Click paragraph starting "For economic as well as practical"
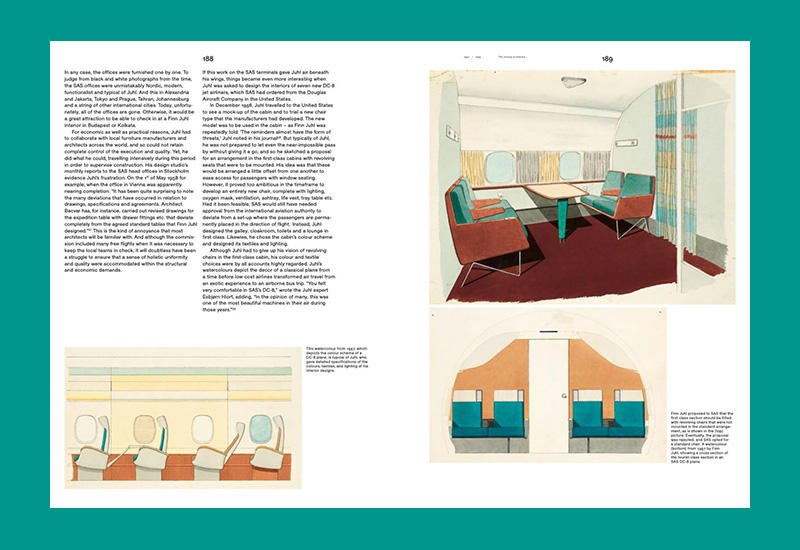This screenshot has height=550, width=800. pos(130,201)
